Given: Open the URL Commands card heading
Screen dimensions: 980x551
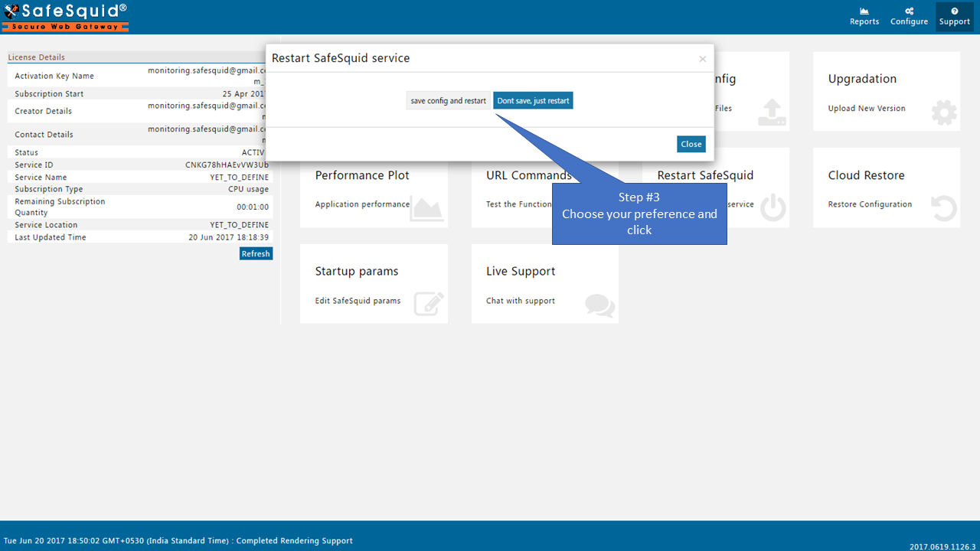Looking at the screenshot, I should point(529,175).
